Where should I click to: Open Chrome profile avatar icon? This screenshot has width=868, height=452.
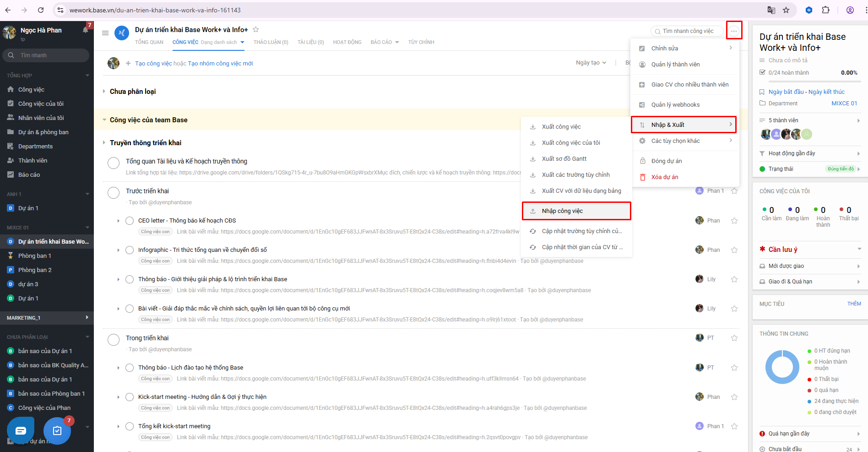850,10
